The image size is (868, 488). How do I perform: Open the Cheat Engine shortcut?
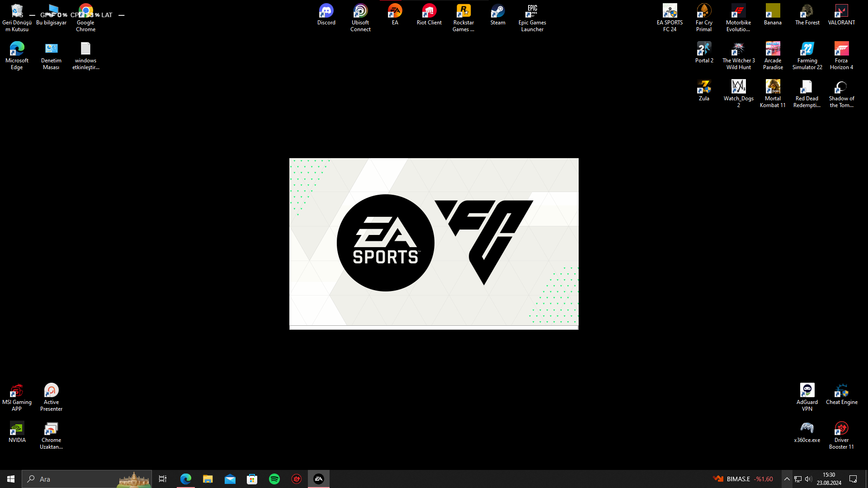(841, 391)
